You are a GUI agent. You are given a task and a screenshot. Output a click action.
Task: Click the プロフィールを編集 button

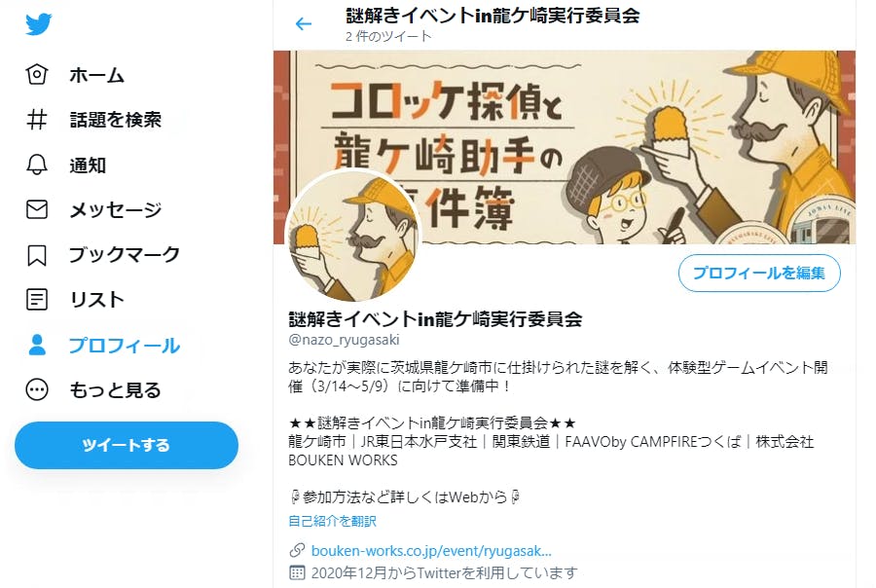click(x=759, y=273)
